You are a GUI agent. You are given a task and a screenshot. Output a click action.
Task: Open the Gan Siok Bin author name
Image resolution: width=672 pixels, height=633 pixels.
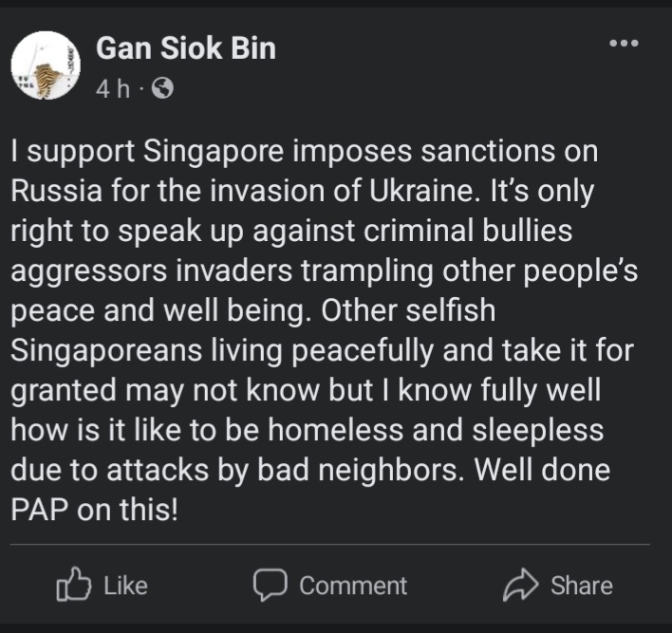[186, 47]
